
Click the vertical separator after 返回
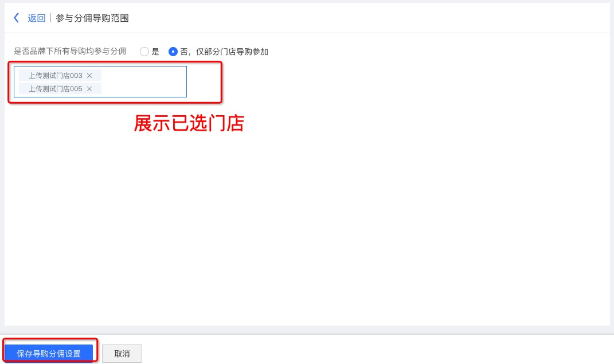tap(50, 18)
